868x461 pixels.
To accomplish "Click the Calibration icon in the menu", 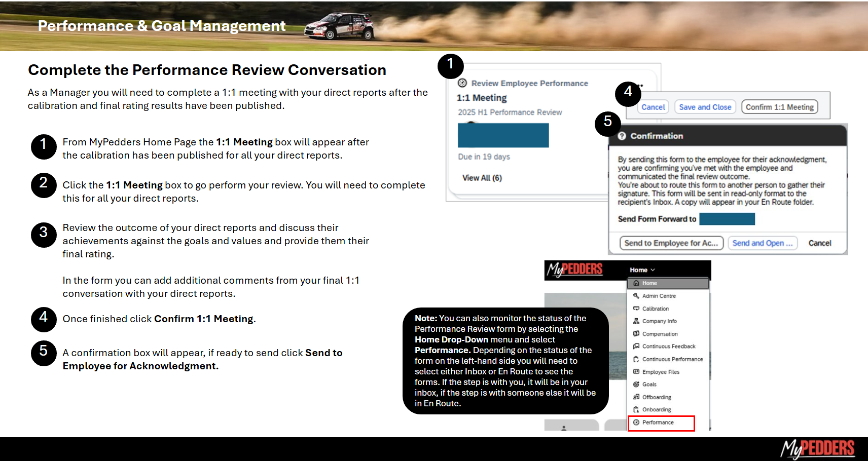I will (x=636, y=309).
